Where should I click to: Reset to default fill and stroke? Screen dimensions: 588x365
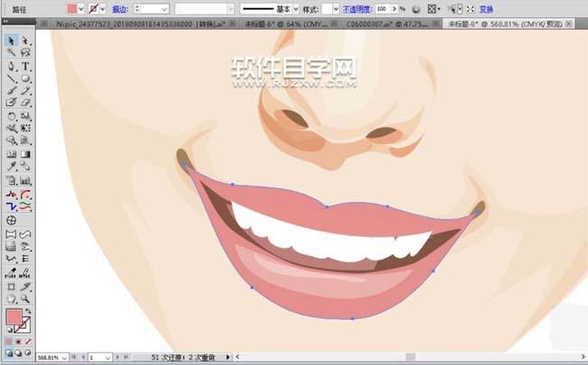click(x=9, y=330)
